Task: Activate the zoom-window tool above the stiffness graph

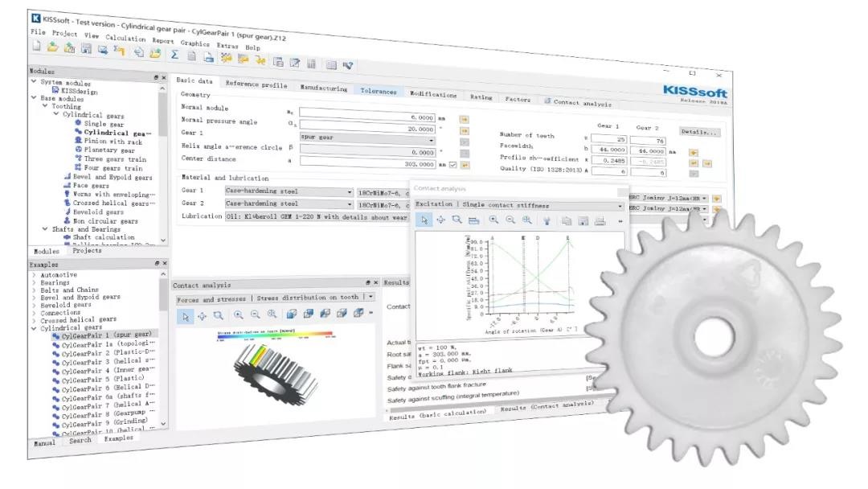Action: click(457, 220)
